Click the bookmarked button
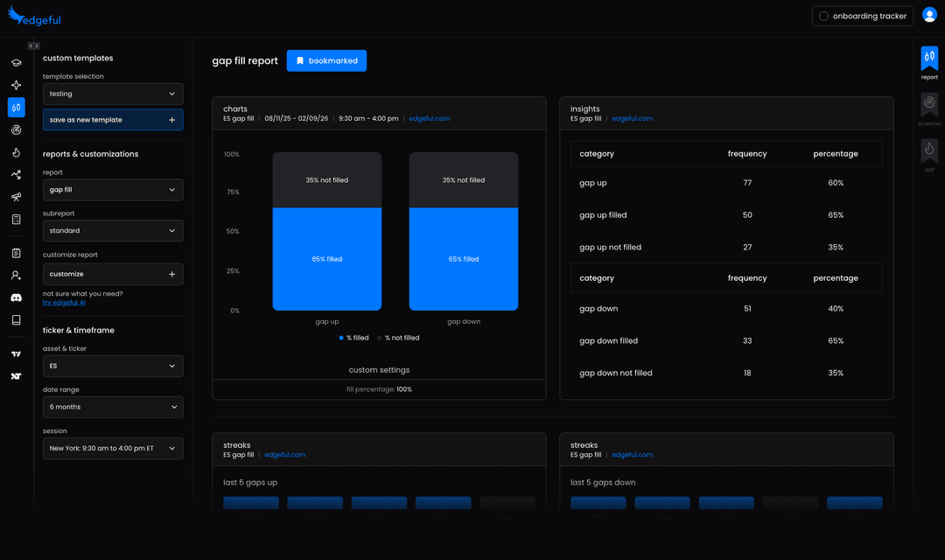The image size is (945, 560). tap(326, 60)
